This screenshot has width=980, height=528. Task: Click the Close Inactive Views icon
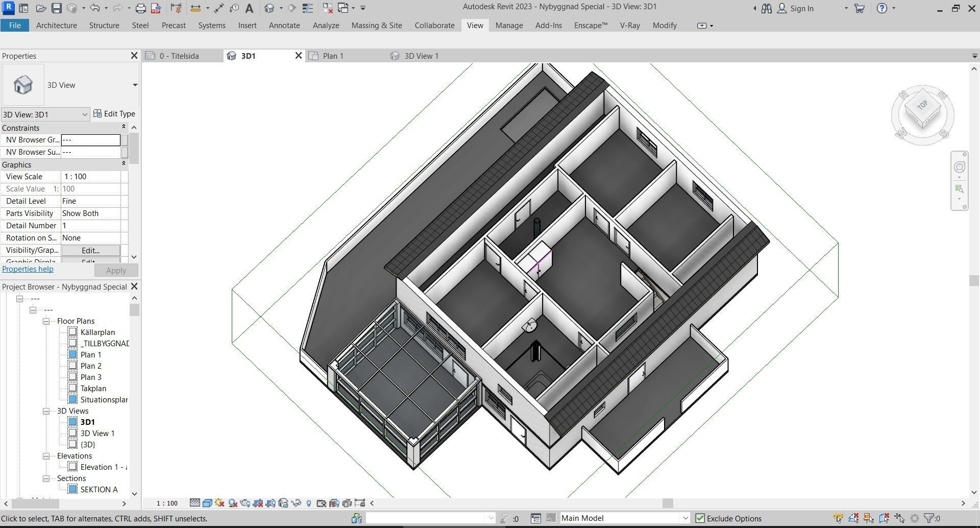click(x=328, y=8)
